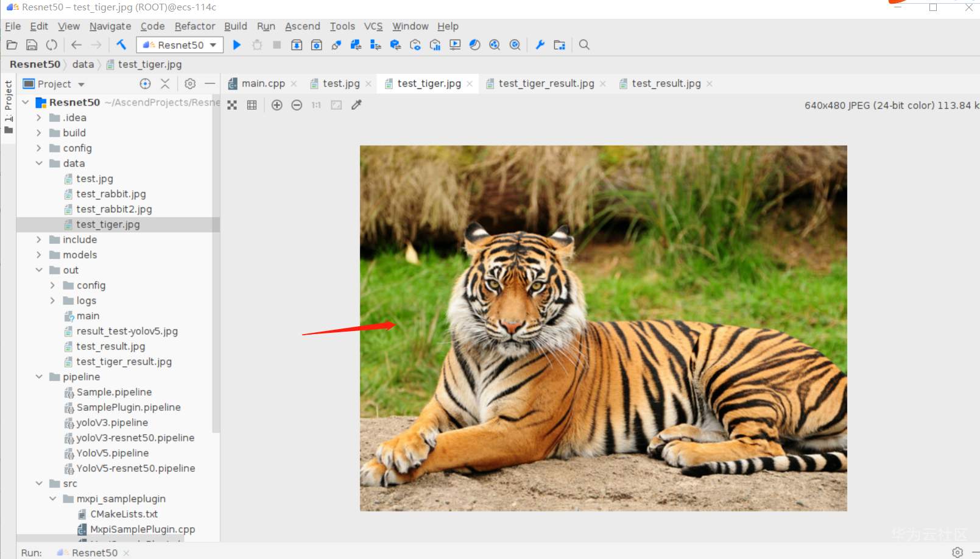Open Project panel settings gear
The height and width of the screenshot is (559, 980).
[190, 84]
